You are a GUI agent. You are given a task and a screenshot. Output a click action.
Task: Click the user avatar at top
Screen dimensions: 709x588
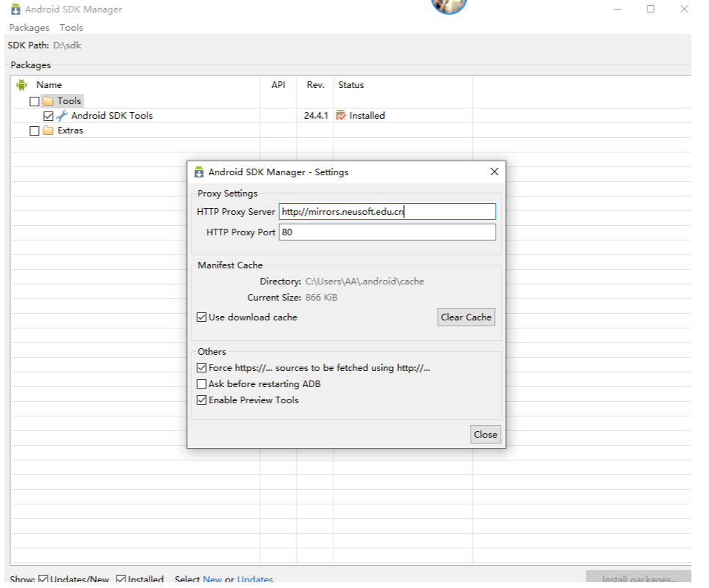tap(449, 6)
